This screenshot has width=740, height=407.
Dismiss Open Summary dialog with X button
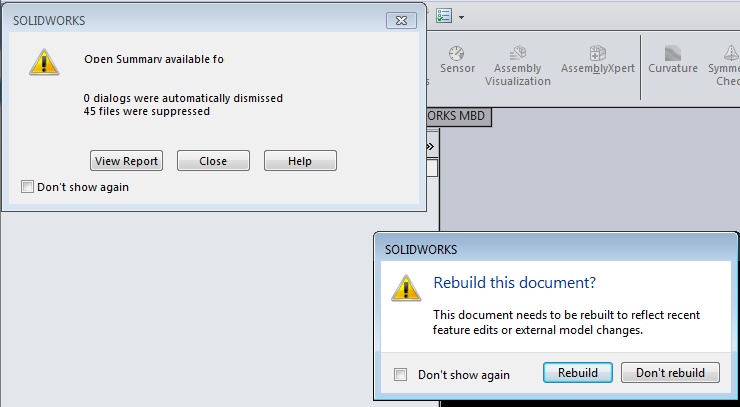(x=401, y=20)
